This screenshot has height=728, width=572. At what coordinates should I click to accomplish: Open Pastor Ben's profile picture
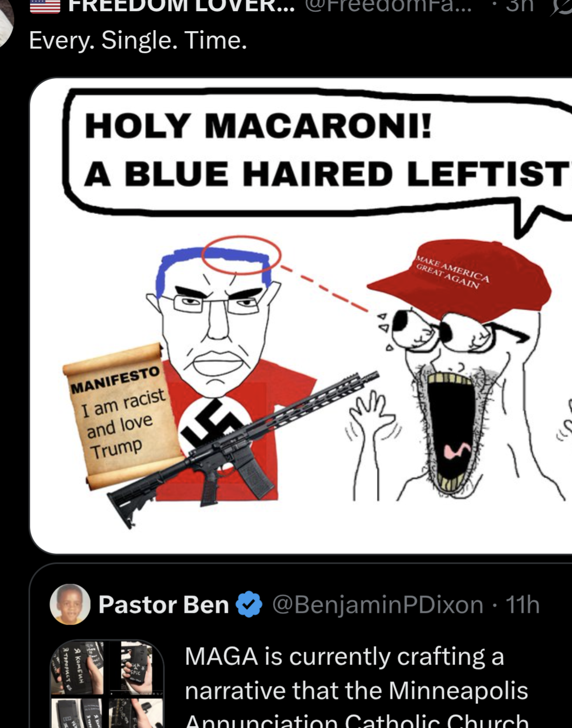[x=70, y=604]
